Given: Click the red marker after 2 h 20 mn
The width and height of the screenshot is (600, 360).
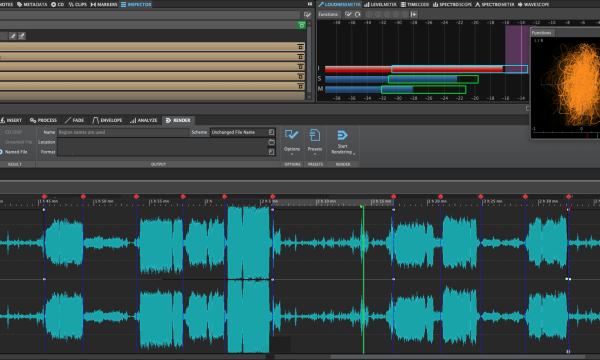Looking at the screenshot, I should pos(440,196).
